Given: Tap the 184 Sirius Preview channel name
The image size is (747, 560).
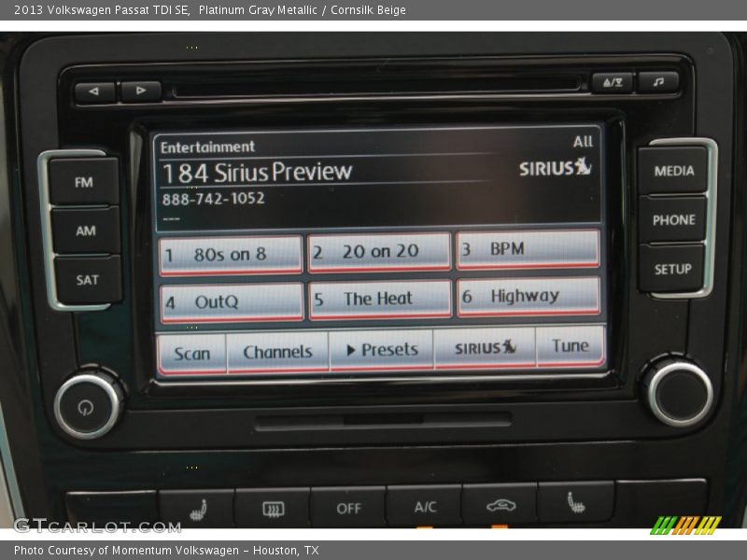Looking at the screenshot, I should tap(258, 172).
